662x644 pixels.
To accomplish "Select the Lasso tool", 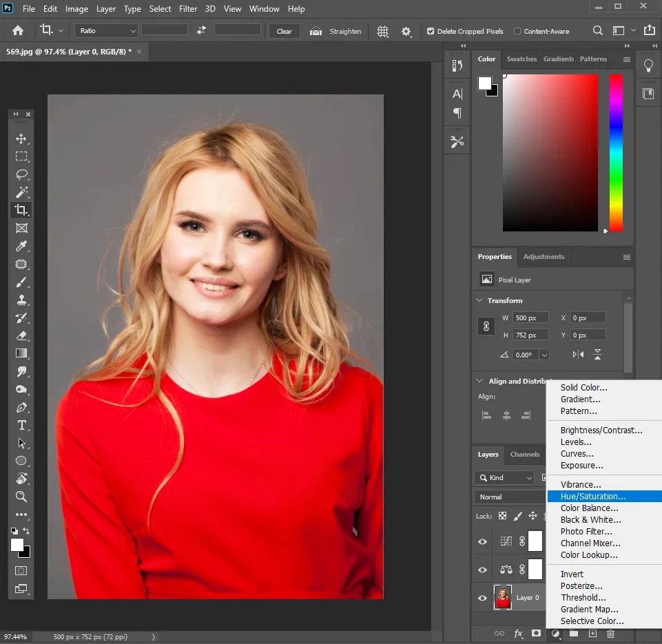I will point(21,174).
